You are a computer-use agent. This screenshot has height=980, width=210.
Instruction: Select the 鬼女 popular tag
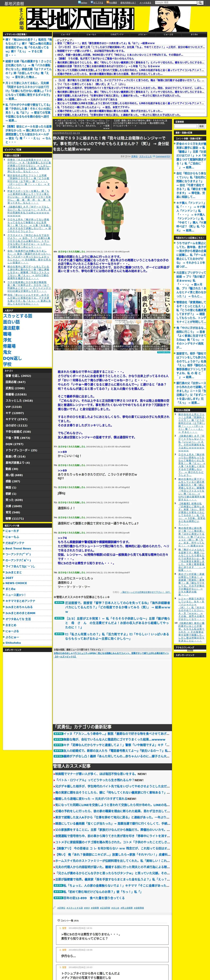coord(7,352)
